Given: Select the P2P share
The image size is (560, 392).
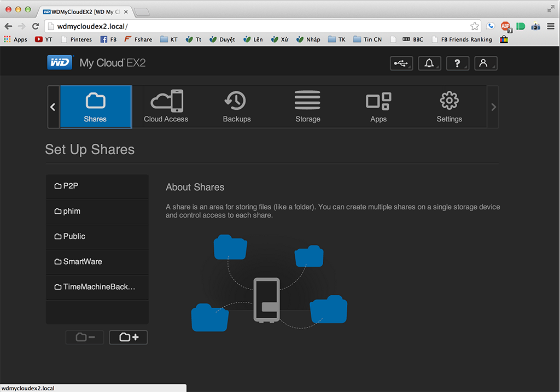Looking at the screenshot, I should (x=97, y=186).
